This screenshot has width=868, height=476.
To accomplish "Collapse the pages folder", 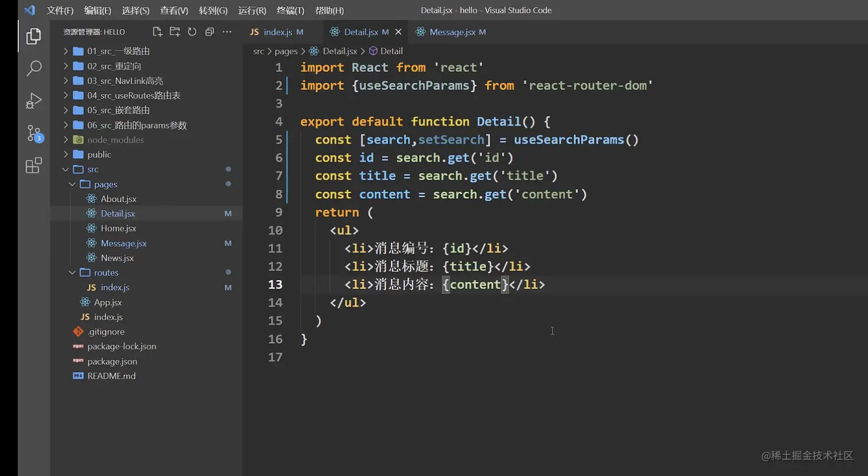I will (146, 184).
